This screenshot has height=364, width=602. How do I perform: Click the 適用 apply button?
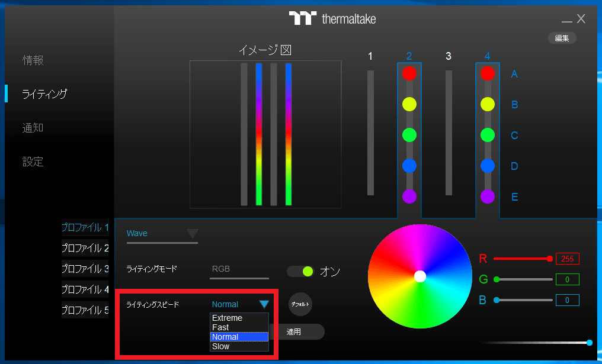[294, 332]
